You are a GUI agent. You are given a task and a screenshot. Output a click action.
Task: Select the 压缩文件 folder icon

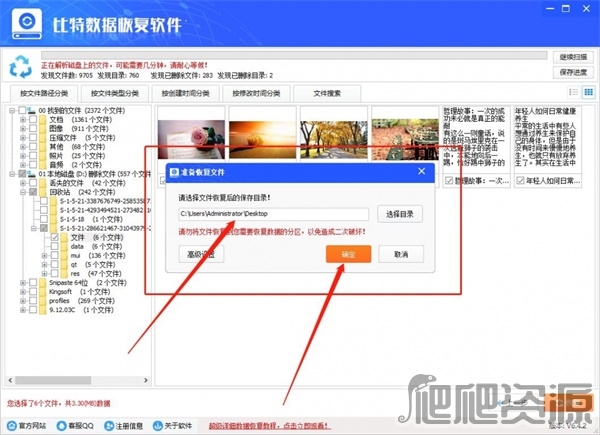coord(42,138)
